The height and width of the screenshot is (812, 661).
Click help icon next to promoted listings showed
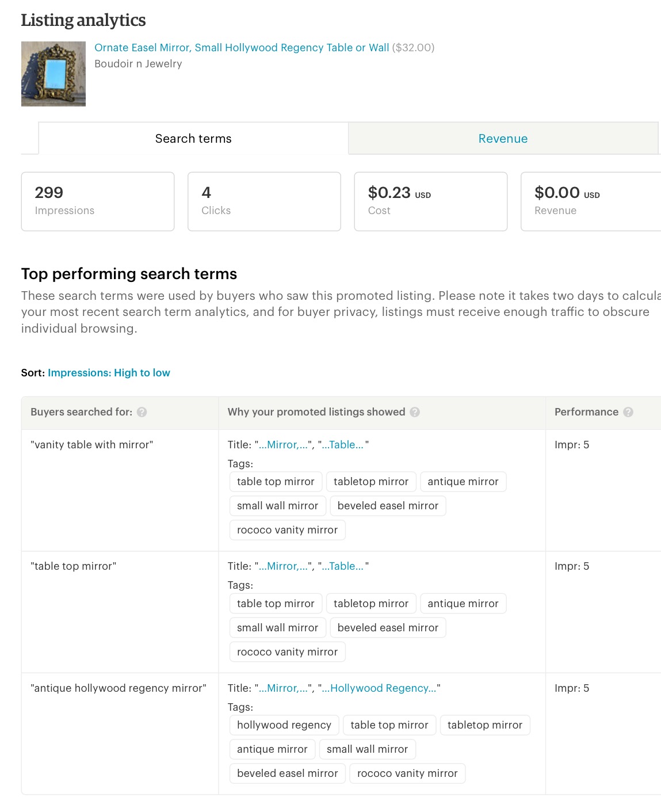click(x=415, y=412)
